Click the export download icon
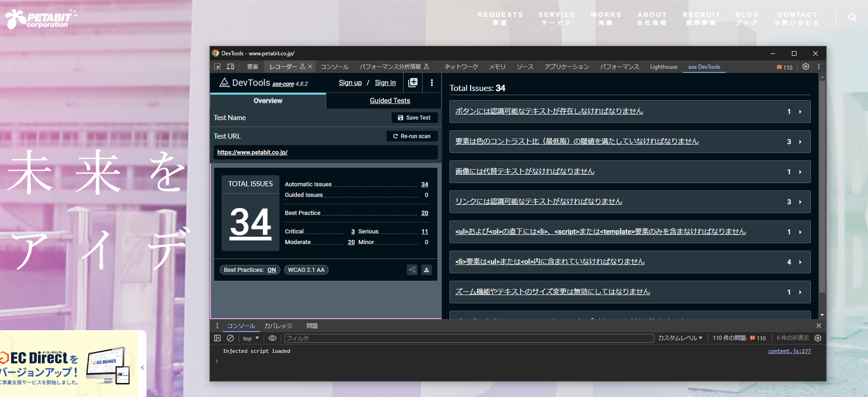Screen dimensions: 868x397 click(426, 270)
